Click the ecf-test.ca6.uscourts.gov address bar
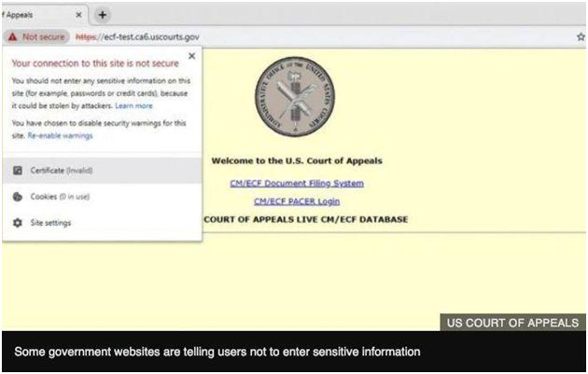Image resolution: width=588 pixels, height=374 pixels. [x=137, y=36]
